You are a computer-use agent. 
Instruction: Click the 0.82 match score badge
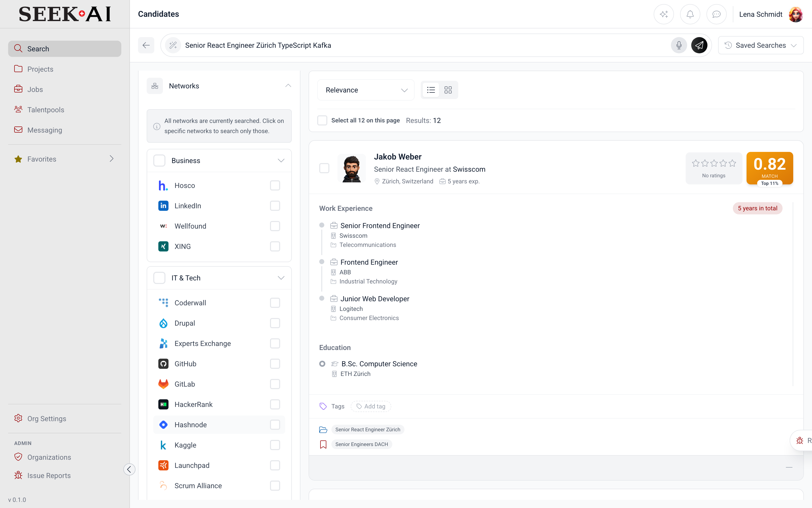[x=769, y=168]
